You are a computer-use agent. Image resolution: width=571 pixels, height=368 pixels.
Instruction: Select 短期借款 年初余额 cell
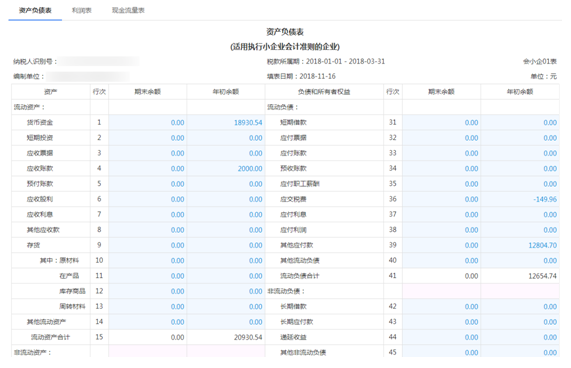[x=520, y=122]
